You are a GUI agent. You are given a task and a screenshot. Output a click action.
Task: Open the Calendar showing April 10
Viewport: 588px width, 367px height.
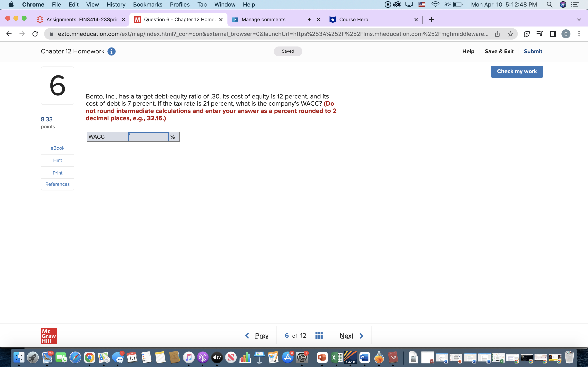coord(132,357)
